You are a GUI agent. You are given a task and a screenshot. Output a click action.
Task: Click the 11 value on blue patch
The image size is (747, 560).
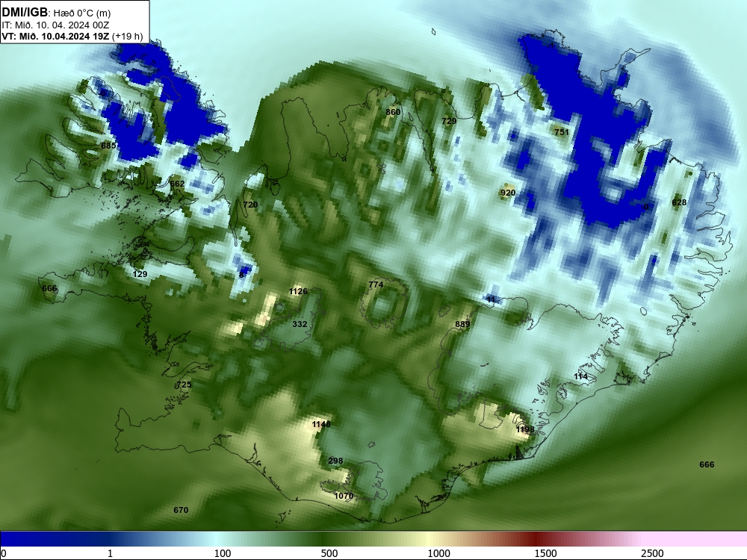[x=492, y=299]
